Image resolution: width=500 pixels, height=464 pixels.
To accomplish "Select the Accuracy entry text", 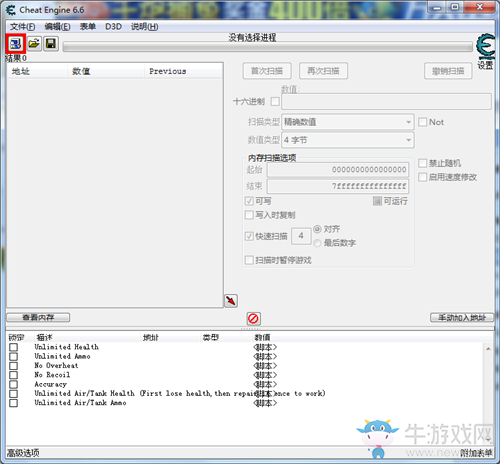I will click(50, 384).
